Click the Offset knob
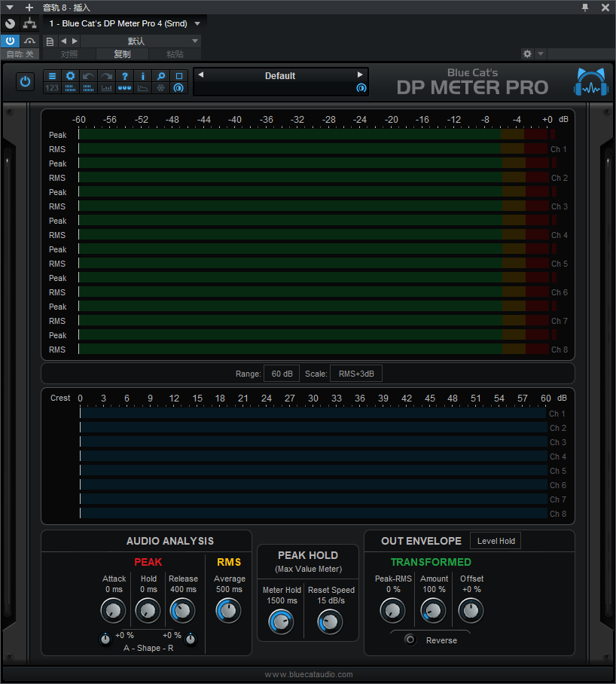 click(x=471, y=610)
